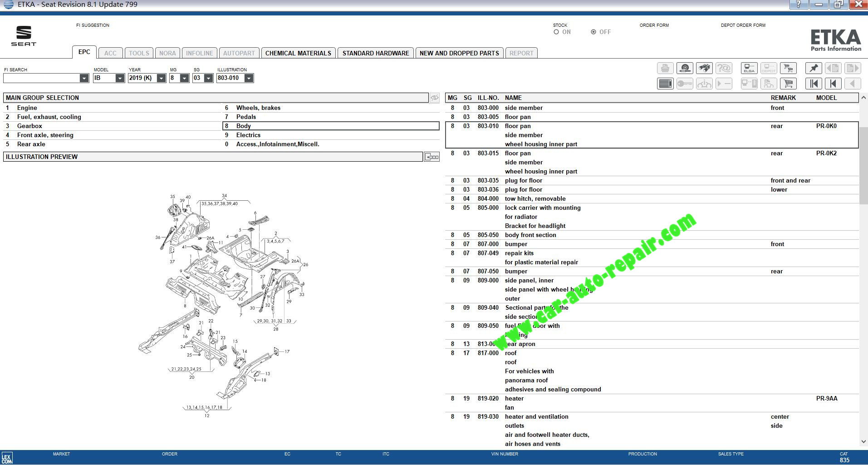Select main group 3 Gearbox
Viewport: 868px width, 465px height.
tap(112, 126)
